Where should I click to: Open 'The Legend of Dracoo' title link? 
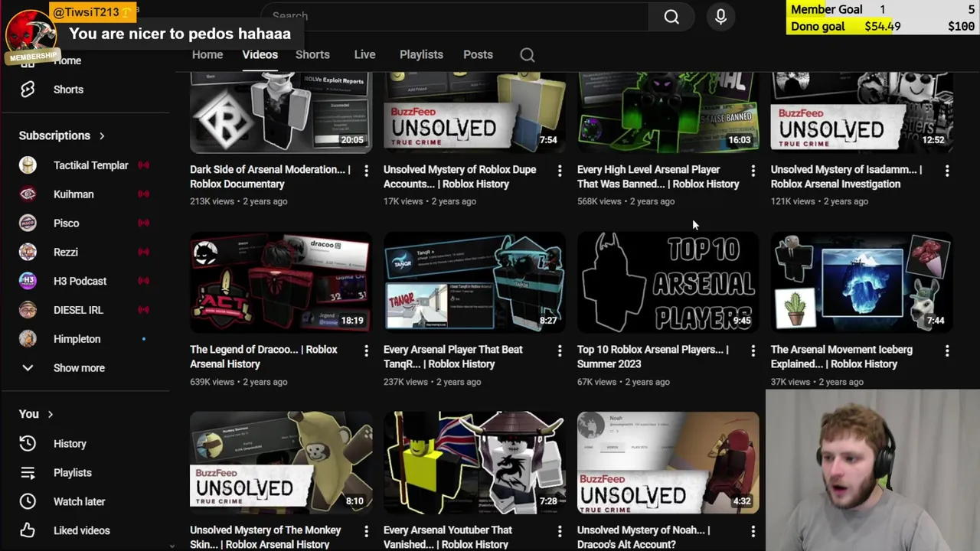point(263,357)
